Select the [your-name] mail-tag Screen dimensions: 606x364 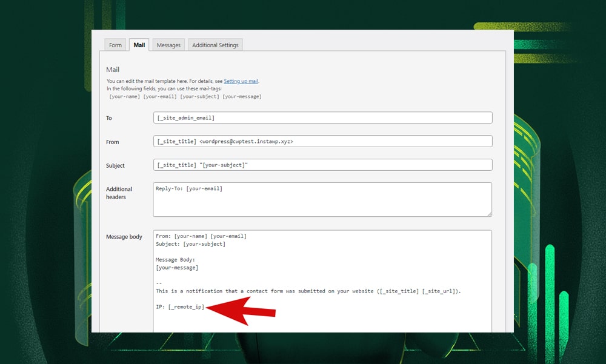(124, 96)
